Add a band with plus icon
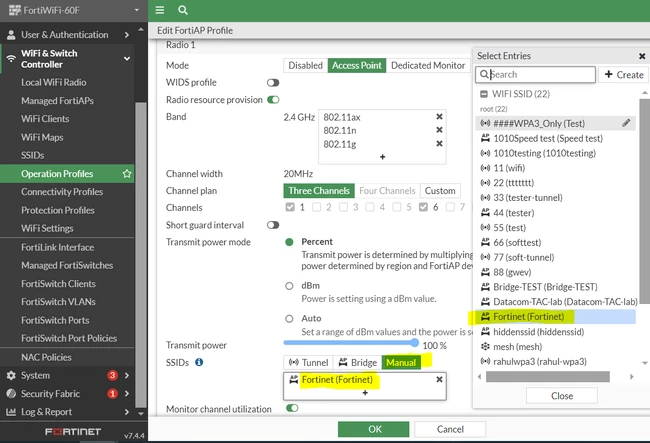 pos(382,157)
